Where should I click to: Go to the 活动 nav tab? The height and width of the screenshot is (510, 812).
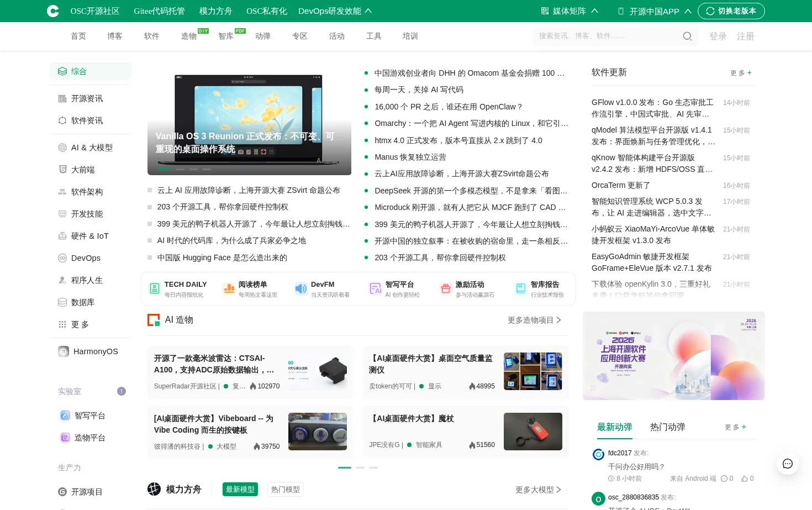tap(337, 36)
